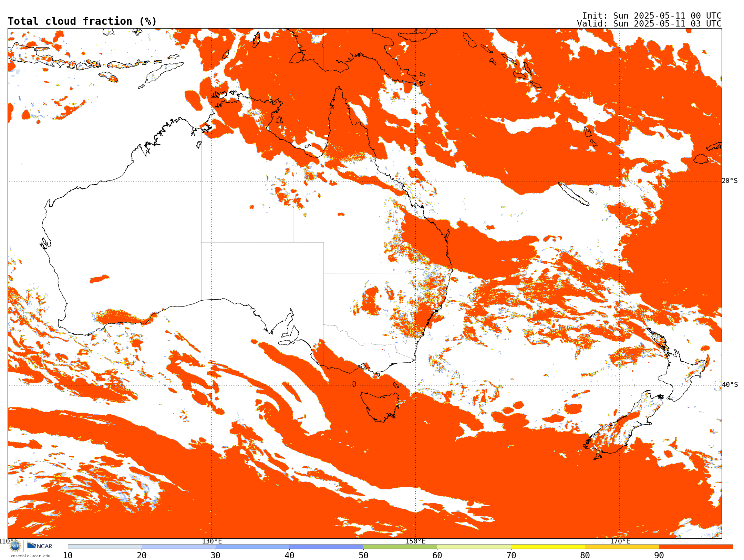Viewport: 744px width, 560px height.
Task: Click the 40-50 periwinkle colorbar segment
Action: tap(326, 547)
